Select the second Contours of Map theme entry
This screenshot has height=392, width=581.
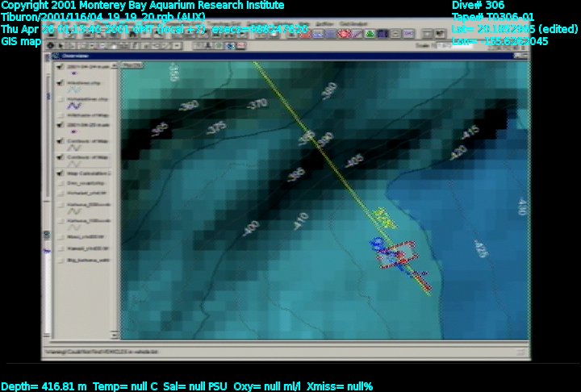point(89,157)
